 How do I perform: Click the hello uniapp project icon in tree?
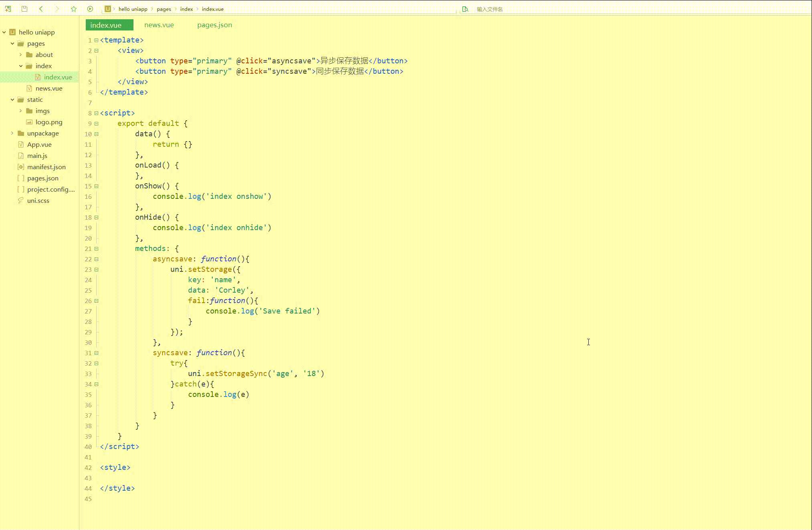[x=12, y=32]
